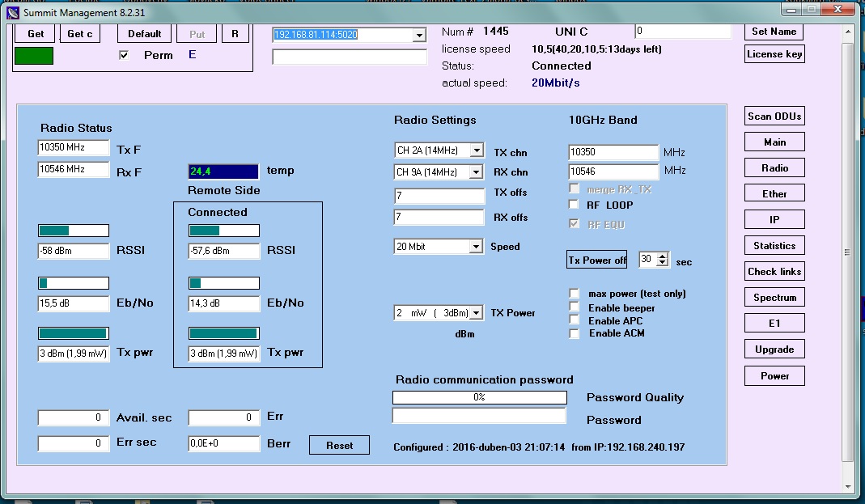Click the empty field below the IP address

point(350,57)
